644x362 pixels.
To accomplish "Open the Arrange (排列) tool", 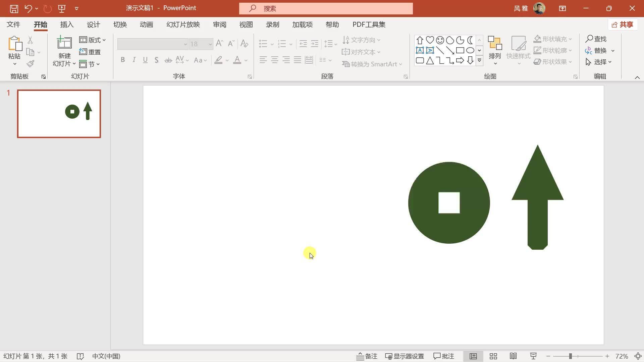I will [495, 50].
